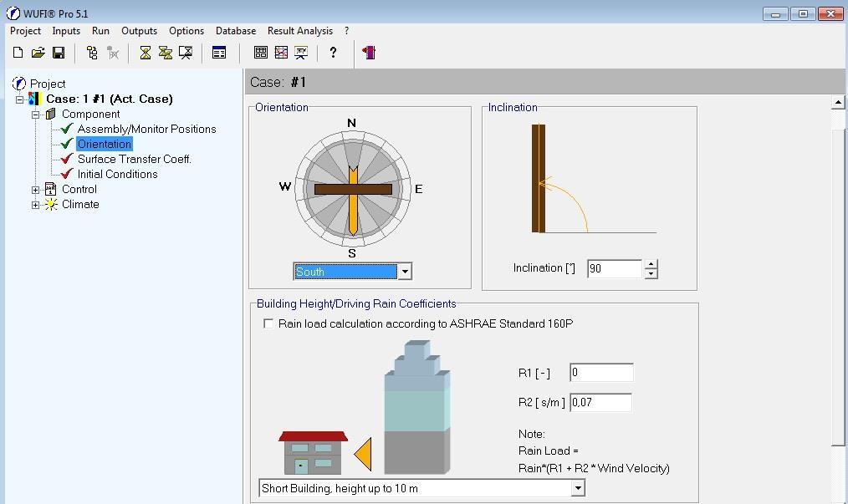Expand the Control tree node
848x504 pixels.
(x=35, y=190)
